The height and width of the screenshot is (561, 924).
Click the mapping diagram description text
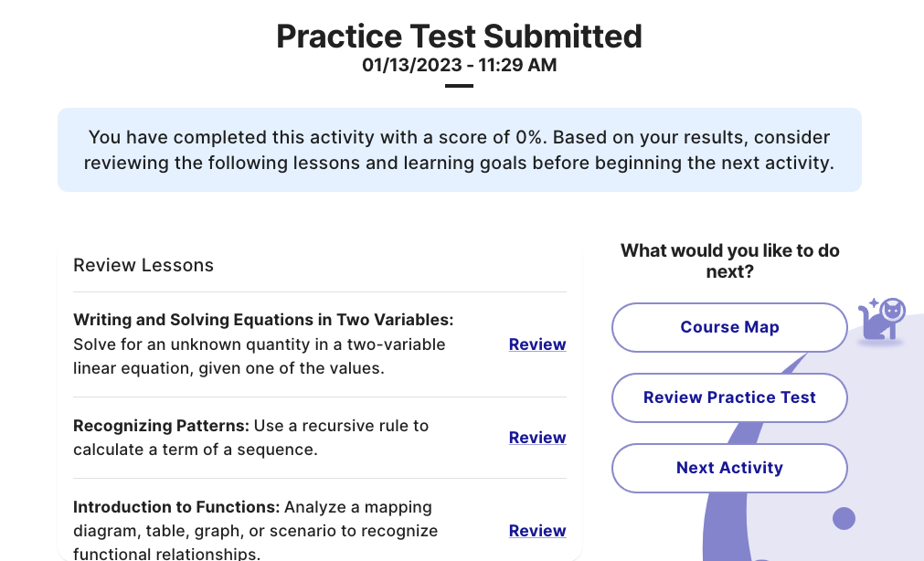(x=256, y=530)
